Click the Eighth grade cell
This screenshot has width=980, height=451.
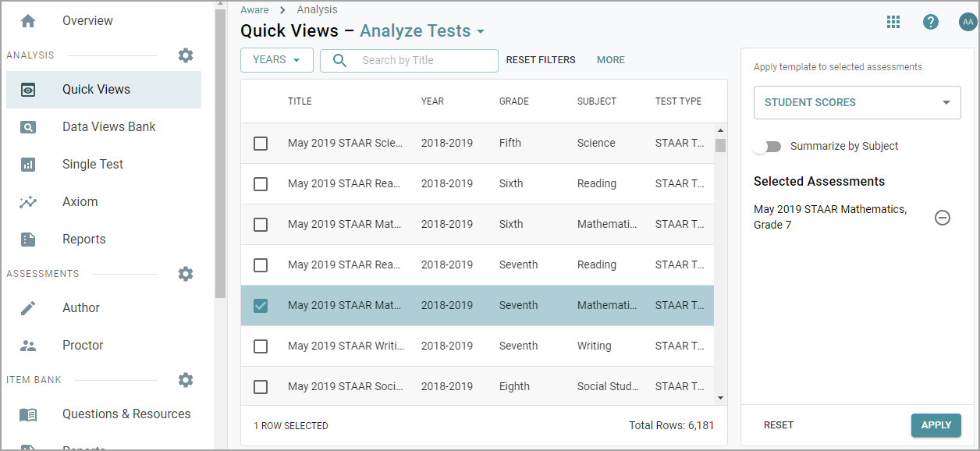[x=514, y=387]
